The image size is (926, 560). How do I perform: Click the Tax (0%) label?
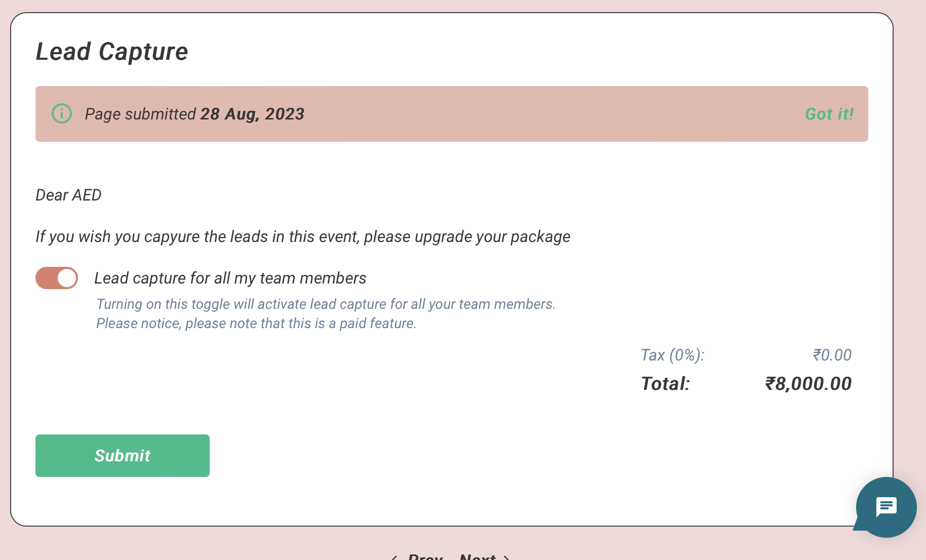point(672,355)
